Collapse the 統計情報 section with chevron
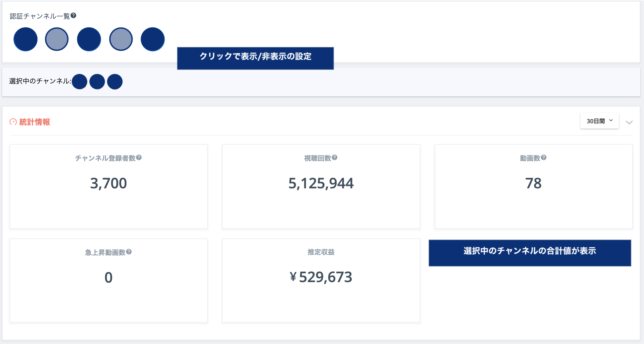This screenshot has width=644, height=344. tap(629, 122)
